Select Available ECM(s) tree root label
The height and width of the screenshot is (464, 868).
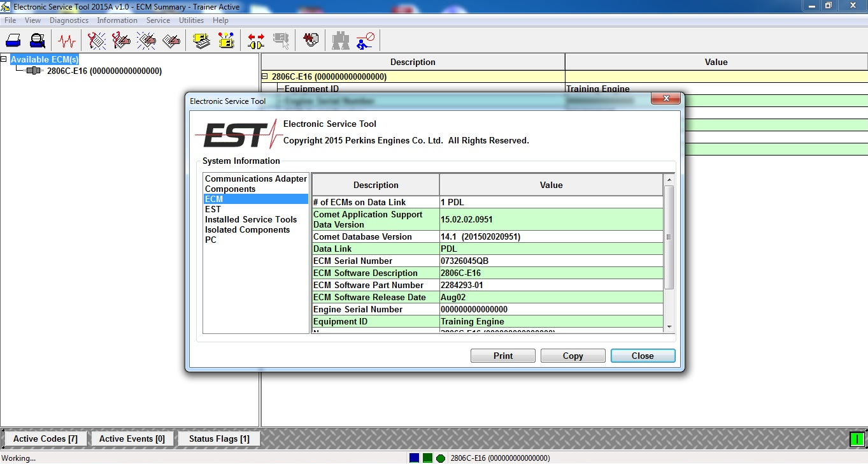[45, 59]
